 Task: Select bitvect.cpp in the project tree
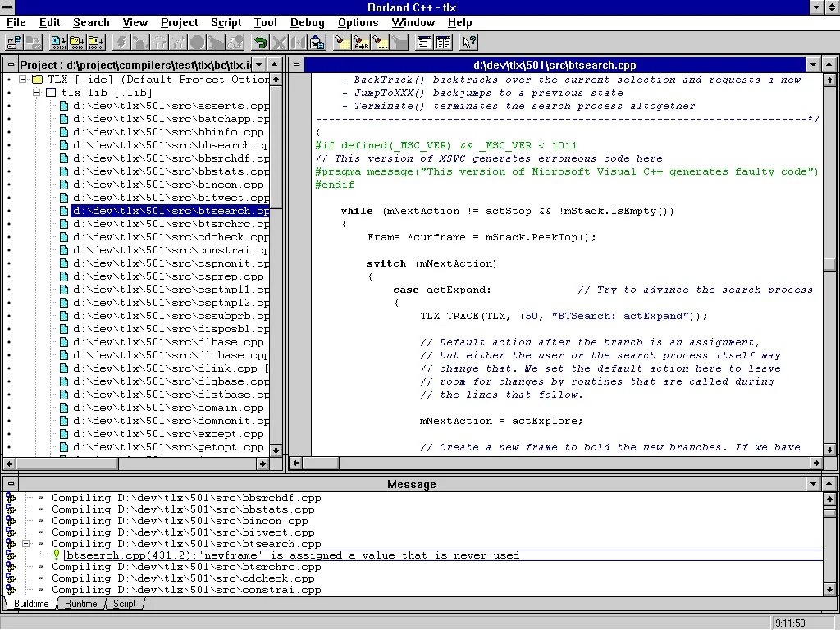(171, 198)
